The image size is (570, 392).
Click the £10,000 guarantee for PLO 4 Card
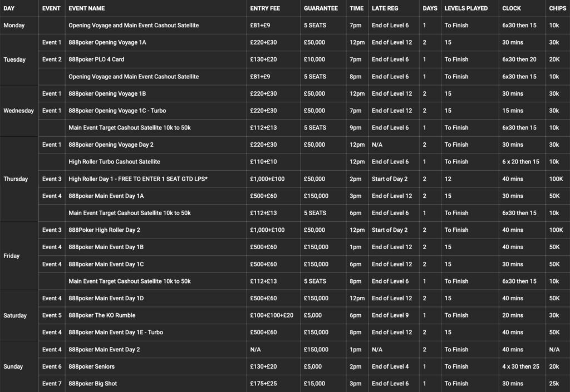click(x=315, y=59)
